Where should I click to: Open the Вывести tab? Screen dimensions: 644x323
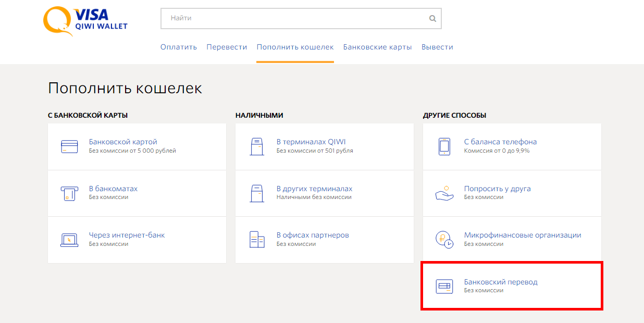[x=437, y=47]
